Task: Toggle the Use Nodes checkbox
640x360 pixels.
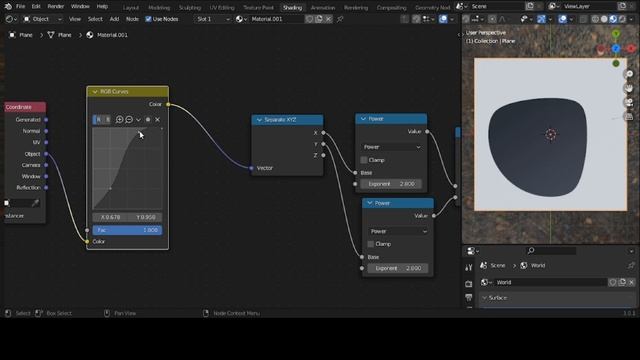Action: tap(149, 19)
